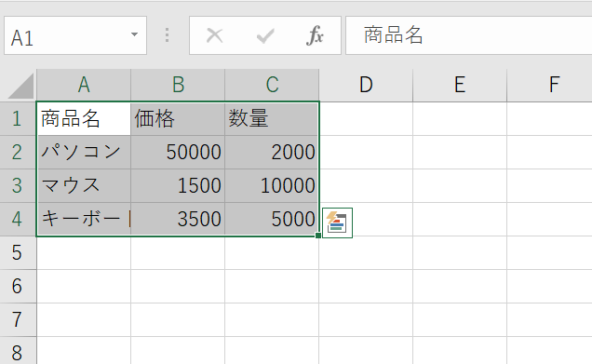Click cell A4 with the キーボー text

tap(84, 220)
